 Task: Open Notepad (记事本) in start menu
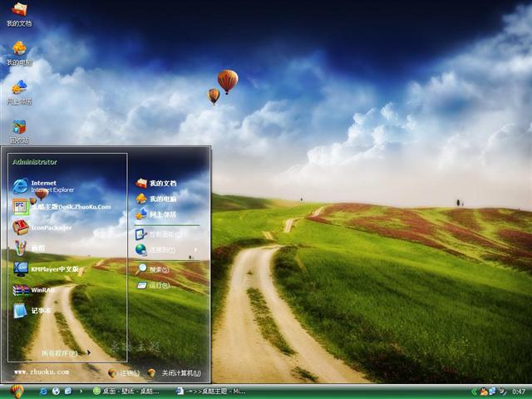pyautogui.click(x=32, y=310)
